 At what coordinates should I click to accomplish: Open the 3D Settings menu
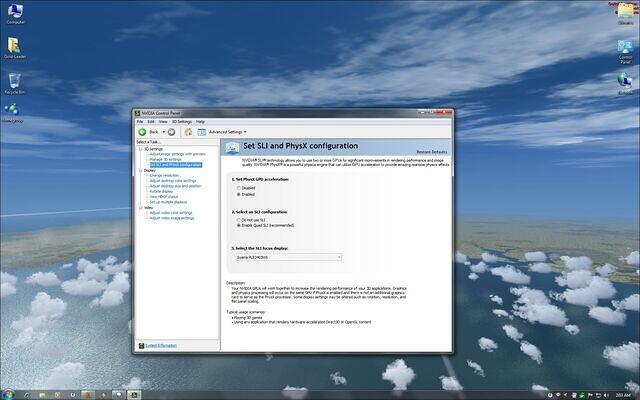coord(180,121)
